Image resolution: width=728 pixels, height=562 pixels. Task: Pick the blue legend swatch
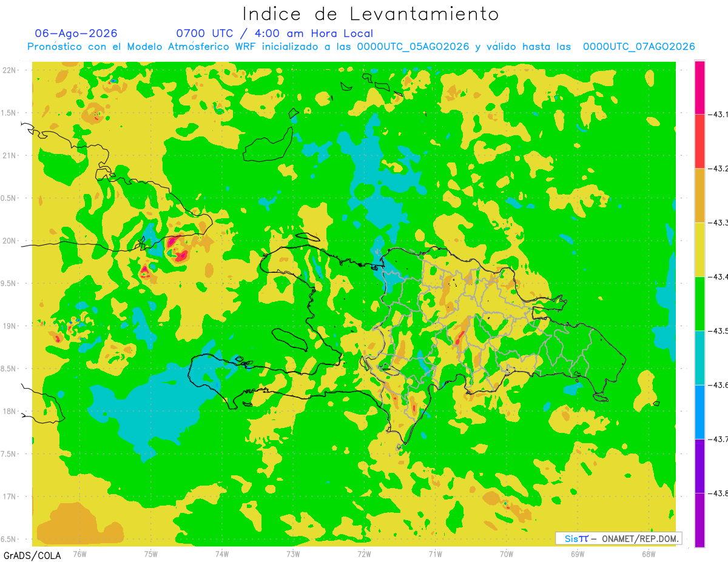699,412
